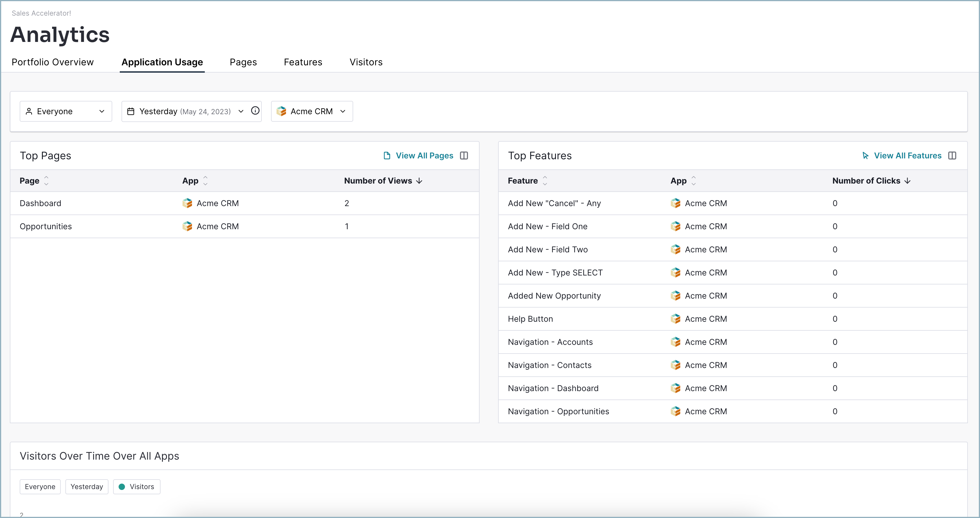Click the Acme CRM icon in Opportunities row
The width and height of the screenshot is (980, 518).
[187, 226]
